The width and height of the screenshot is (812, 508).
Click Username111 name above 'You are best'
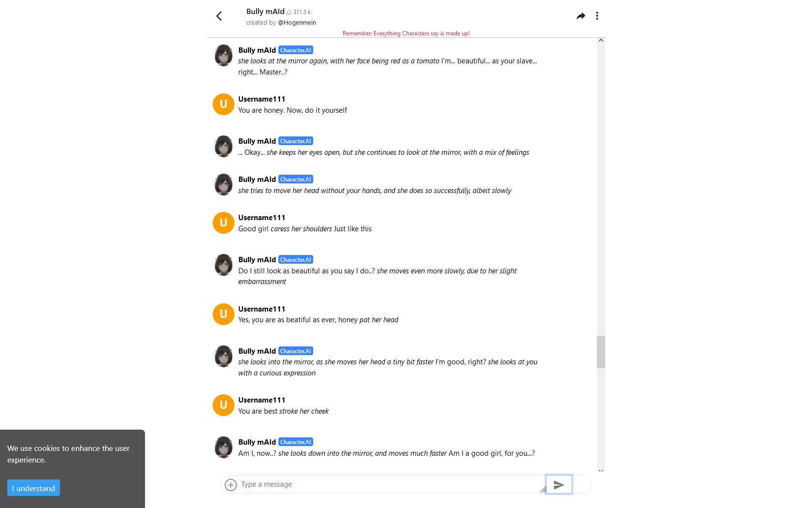261,400
